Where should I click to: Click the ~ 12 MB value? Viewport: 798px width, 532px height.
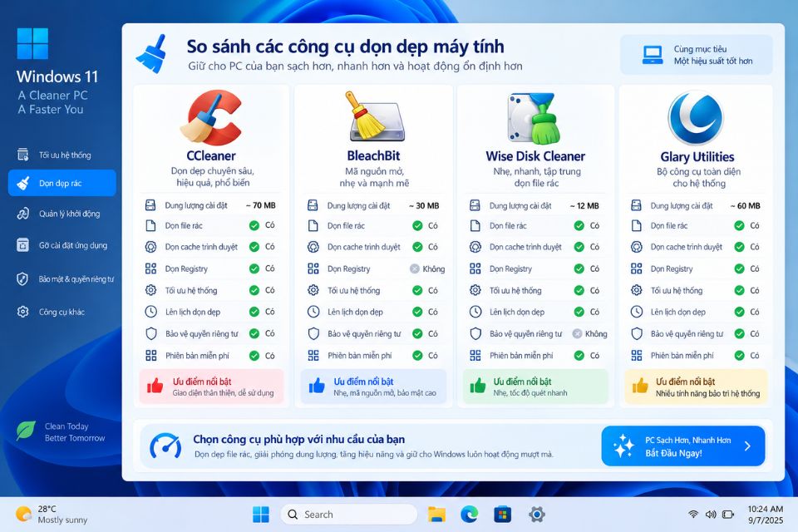point(584,205)
